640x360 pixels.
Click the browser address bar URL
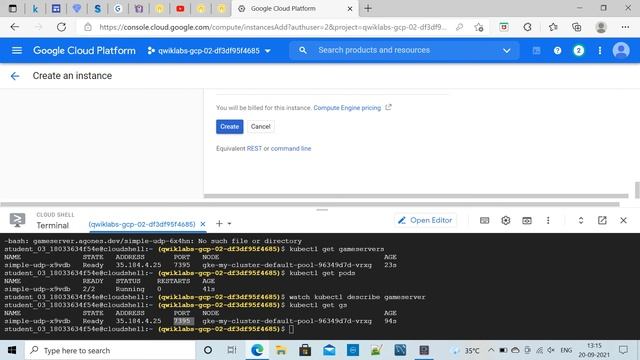click(273, 27)
